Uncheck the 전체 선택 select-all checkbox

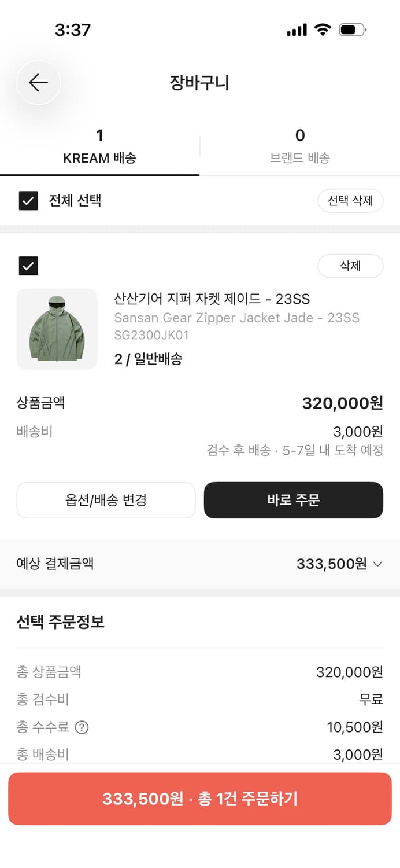(28, 201)
